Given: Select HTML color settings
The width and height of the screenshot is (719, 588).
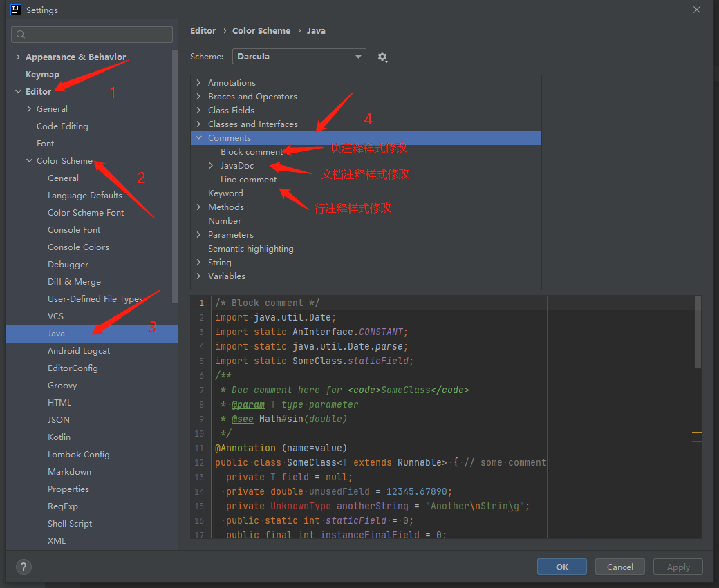Looking at the screenshot, I should pyautogui.click(x=59, y=402).
